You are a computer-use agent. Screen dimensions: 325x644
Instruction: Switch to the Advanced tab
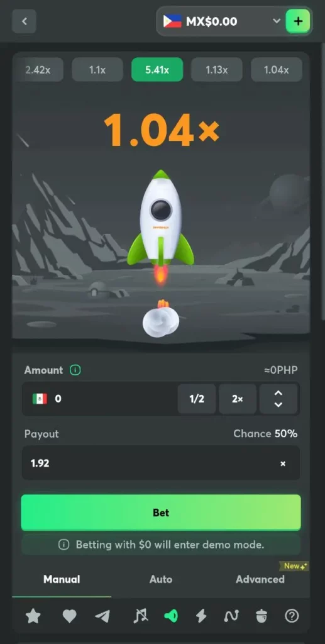260,579
